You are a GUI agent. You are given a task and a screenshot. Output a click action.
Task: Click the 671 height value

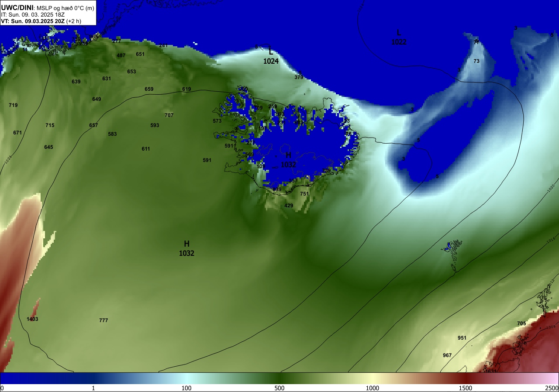click(x=17, y=133)
